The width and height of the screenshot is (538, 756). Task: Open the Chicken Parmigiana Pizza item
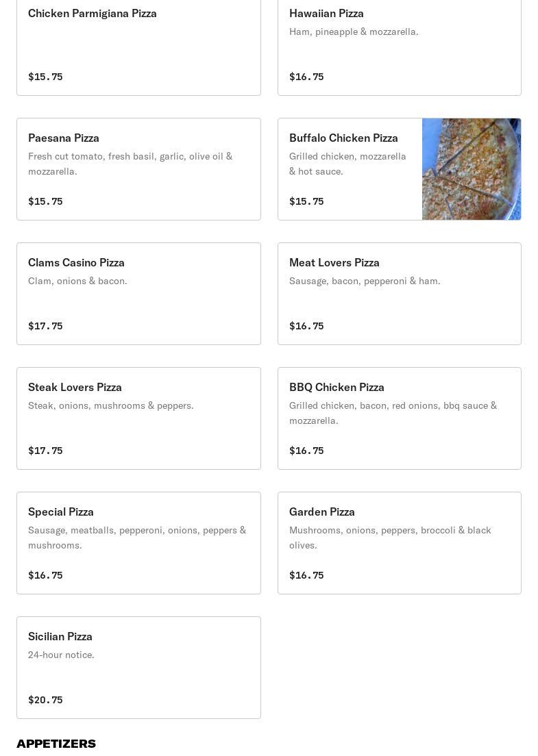click(x=138, y=45)
